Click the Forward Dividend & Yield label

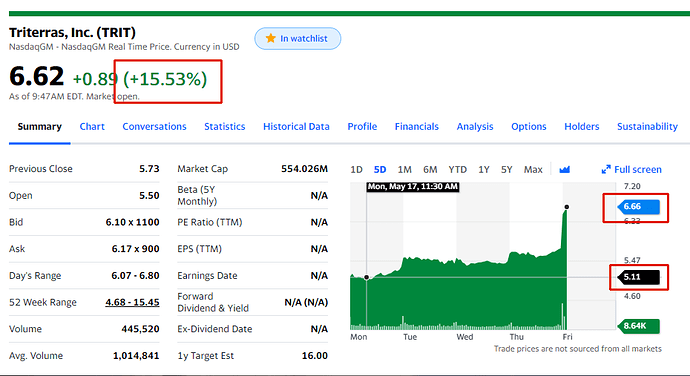point(213,302)
